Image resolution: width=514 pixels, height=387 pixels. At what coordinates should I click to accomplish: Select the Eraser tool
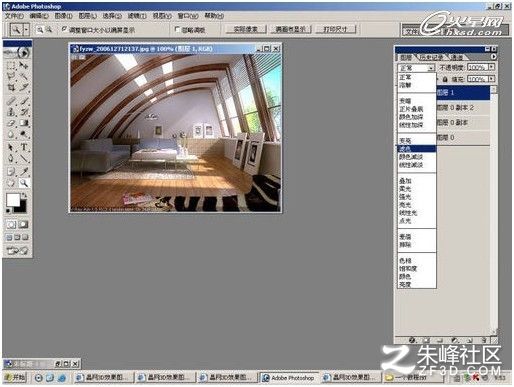11,123
